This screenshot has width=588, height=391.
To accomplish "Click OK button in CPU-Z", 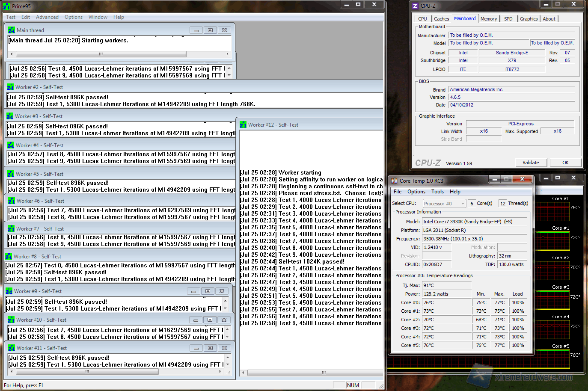I will pyautogui.click(x=565, y=163).
